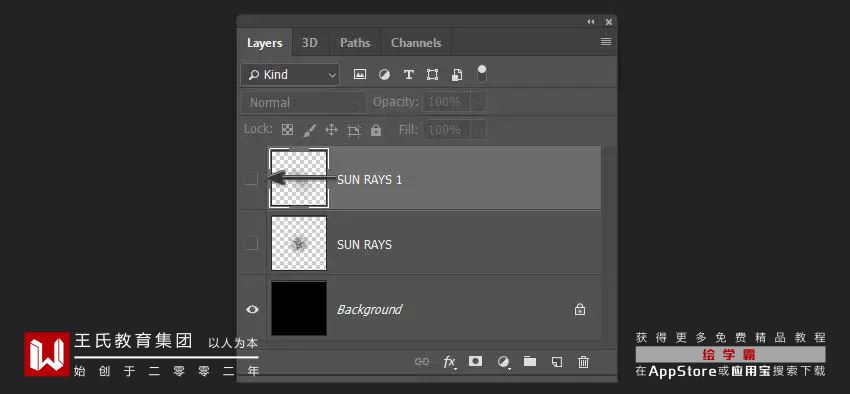This screenshot has height=394, width=850.
Task: Select SUN RAYS 1 layer thumbnail
Action: pos(299,178)
